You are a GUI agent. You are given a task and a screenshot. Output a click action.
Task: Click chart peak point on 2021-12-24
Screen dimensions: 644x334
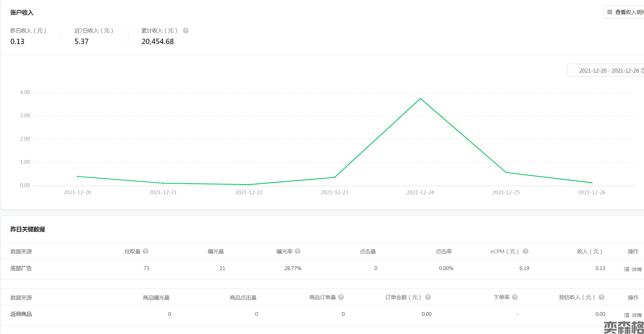pos(420,99)
